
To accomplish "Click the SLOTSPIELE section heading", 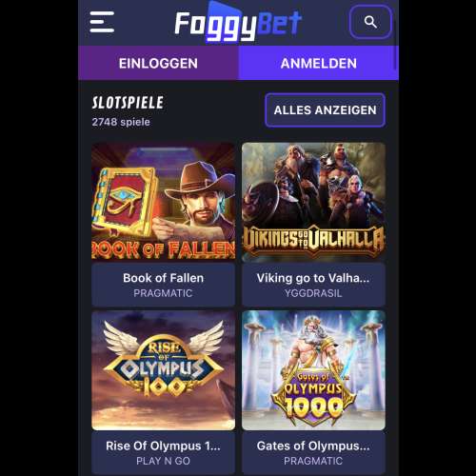I will [128, 103].
